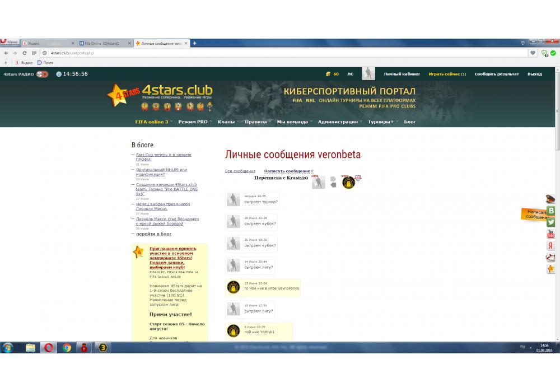Open the YouTube sidebar icon
Screen dimensions: 560x392
pos(551,234)
